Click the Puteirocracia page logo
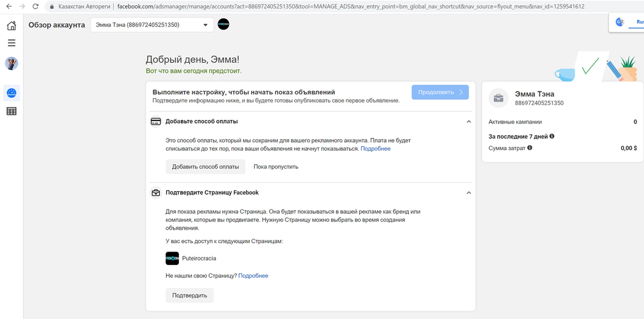Viewport: 644px width, 319px height. pos(172,258)
